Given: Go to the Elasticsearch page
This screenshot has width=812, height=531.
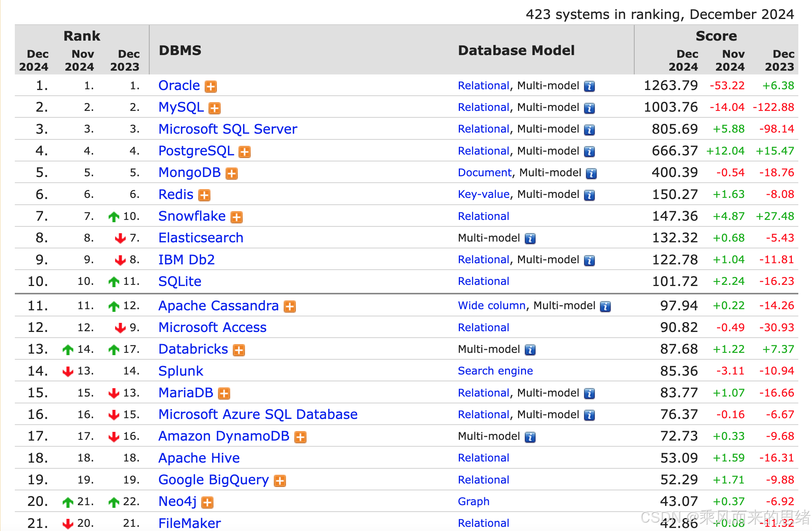Looking at the screenshot, I should click(201, 238).
